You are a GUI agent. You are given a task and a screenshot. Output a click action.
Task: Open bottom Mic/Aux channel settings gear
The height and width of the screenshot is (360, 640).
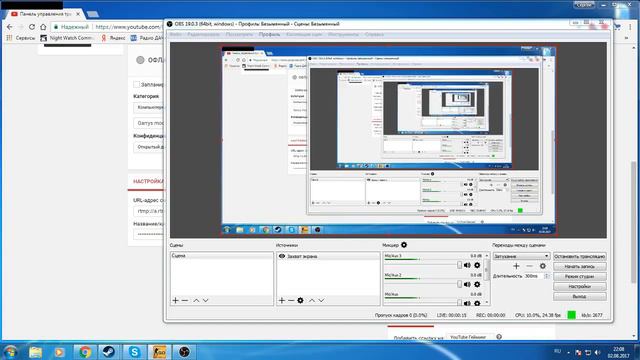click(x=477, y=303)
